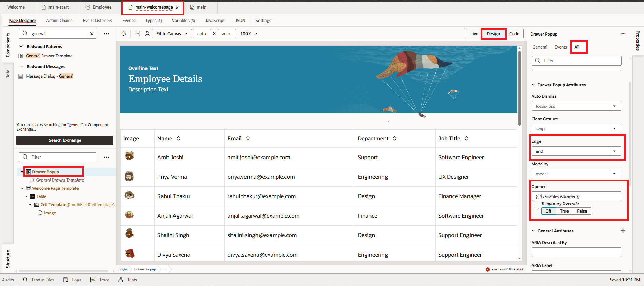Viewport: 644px width, 286px height.
Task: Sort the Department column
Action: [x=395, y=138]
